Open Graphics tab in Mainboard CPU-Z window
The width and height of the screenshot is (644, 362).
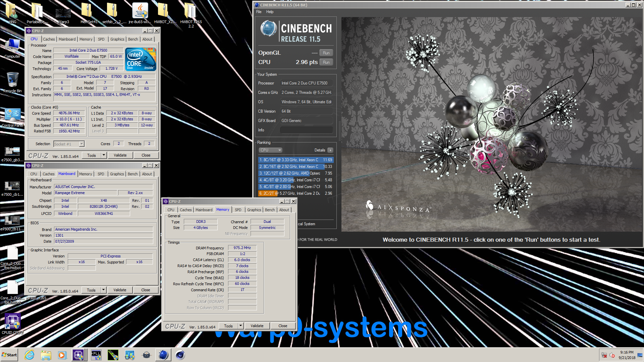[x=117, y=174]
